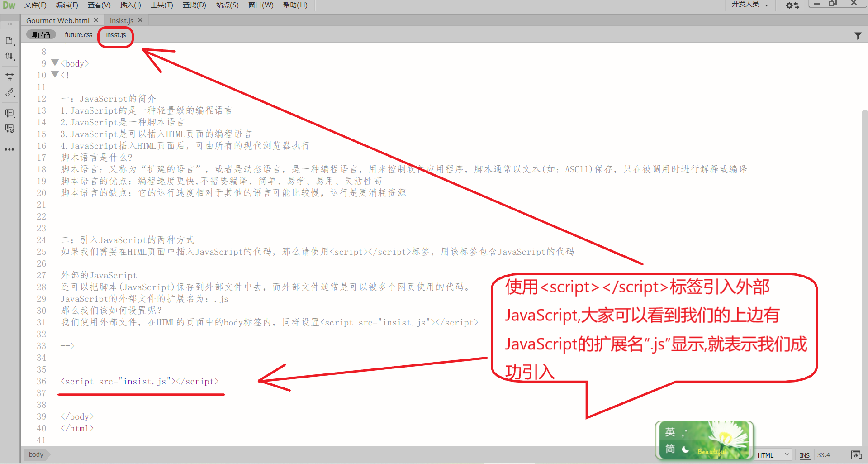Click line number 36 in the gutter
The image size is (868, 464).
42,381
